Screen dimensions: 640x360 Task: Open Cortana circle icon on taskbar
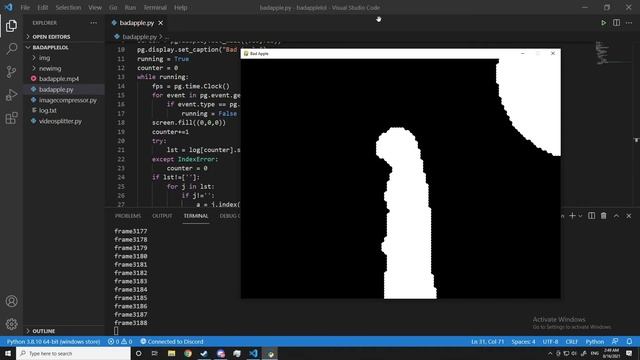[138, 353]
